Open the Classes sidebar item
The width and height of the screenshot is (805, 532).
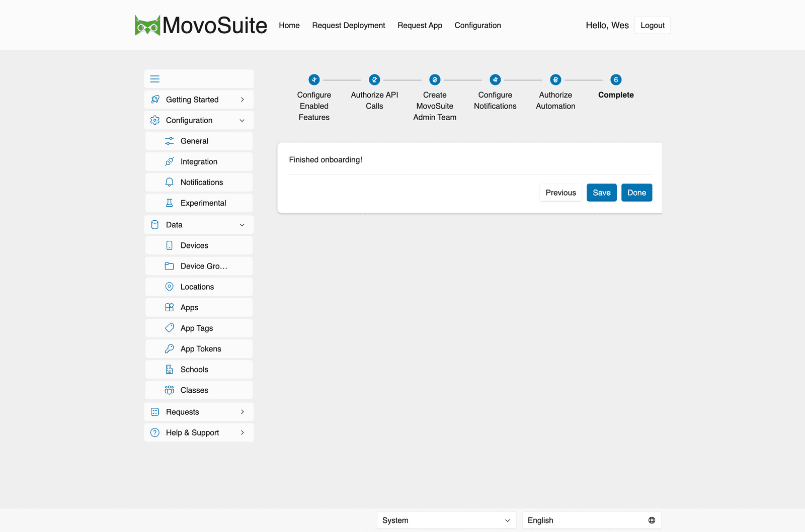[x=199, y=390]
